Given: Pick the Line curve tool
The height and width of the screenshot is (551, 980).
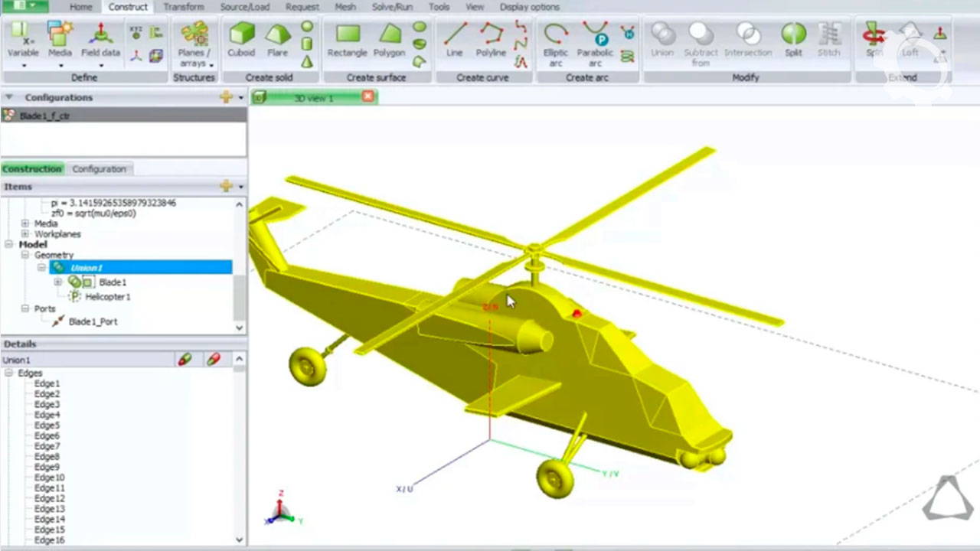Looking at the screenshot, I should click(x=455, y=40).
